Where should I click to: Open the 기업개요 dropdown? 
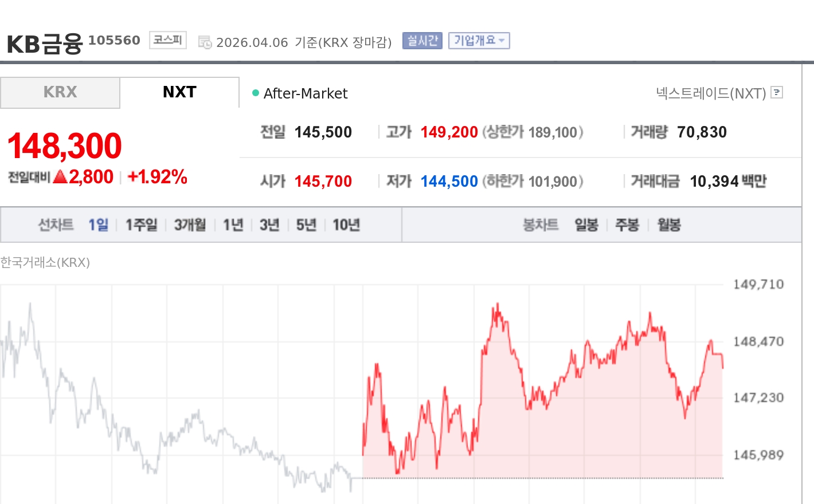pos(479,40)
